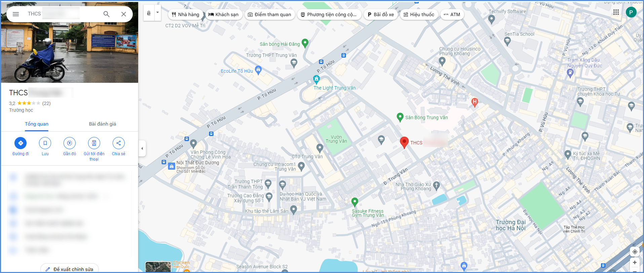Click the Đường đi directions icon
Viewport: 644px width, 273px height.
(x=21, y=143)
